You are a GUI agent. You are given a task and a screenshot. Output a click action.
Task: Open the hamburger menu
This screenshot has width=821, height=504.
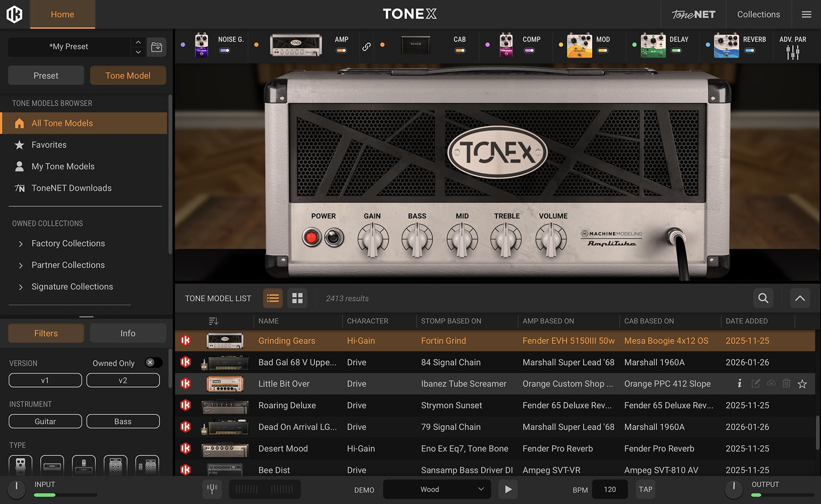pos(807,14)
